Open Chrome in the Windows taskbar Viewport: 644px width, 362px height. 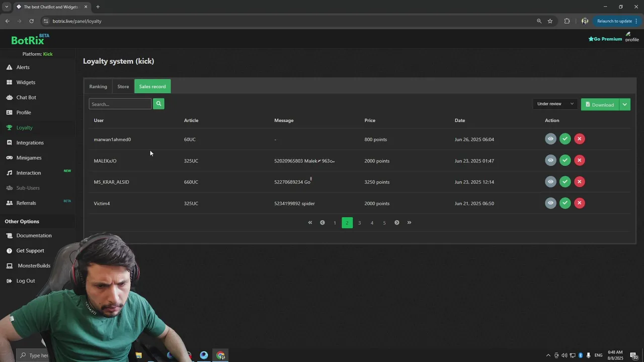tap(220, 355)
